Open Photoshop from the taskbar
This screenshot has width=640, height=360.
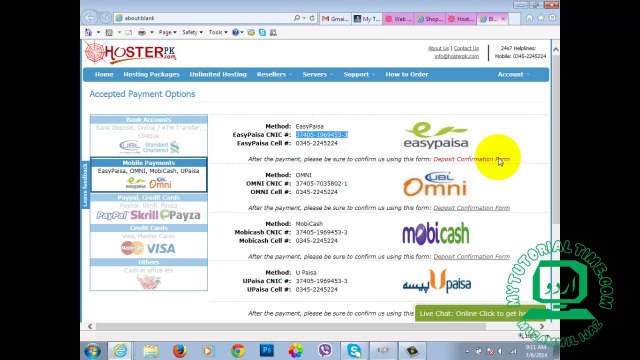pos(267,351)
